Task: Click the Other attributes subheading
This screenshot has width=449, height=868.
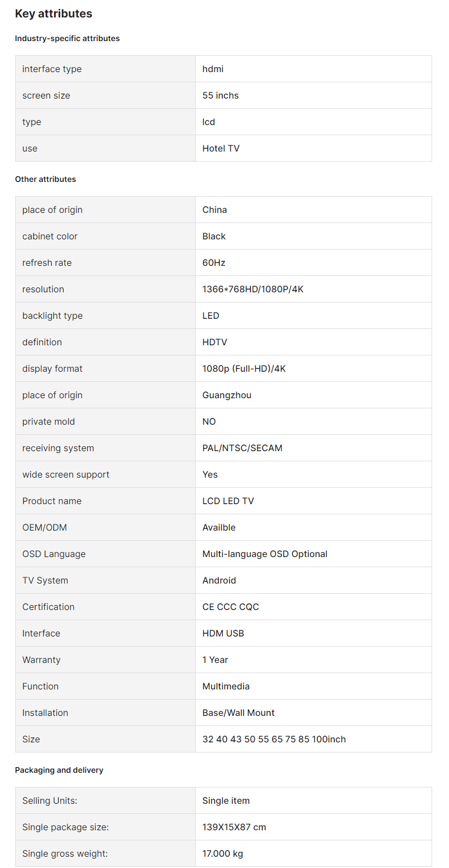Action: [x=46, y=179]
